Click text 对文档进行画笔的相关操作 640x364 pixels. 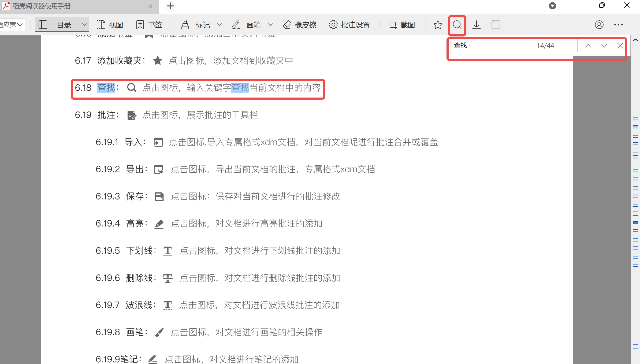[x=269, y=332]
